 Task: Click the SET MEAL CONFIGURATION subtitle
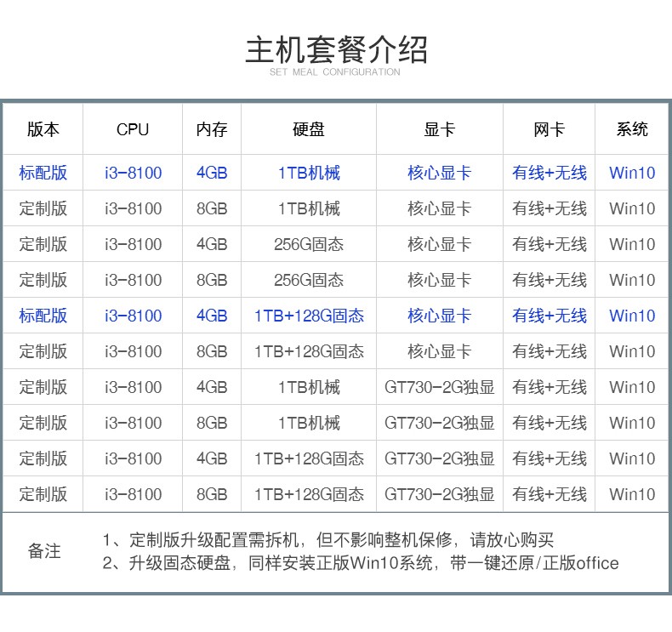coord(334,72)
